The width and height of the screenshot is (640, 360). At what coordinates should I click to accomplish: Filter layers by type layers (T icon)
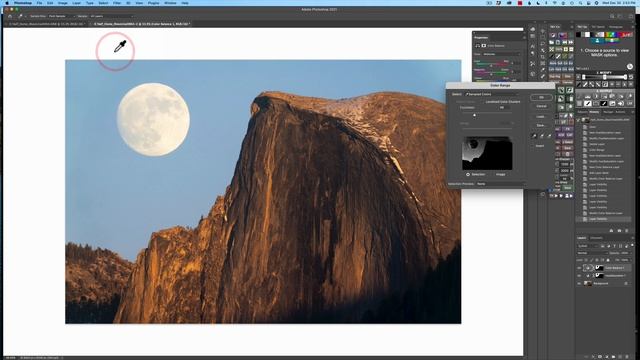615,246
